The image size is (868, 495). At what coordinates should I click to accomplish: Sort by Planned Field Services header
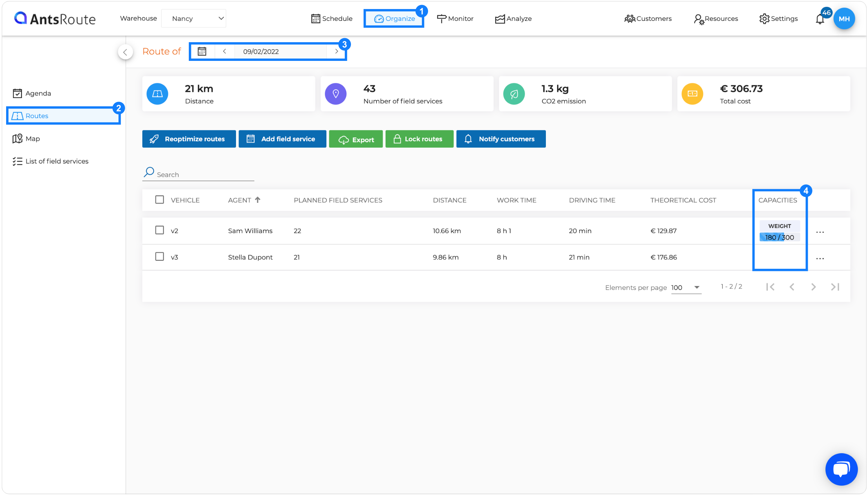tap(338, 200)
